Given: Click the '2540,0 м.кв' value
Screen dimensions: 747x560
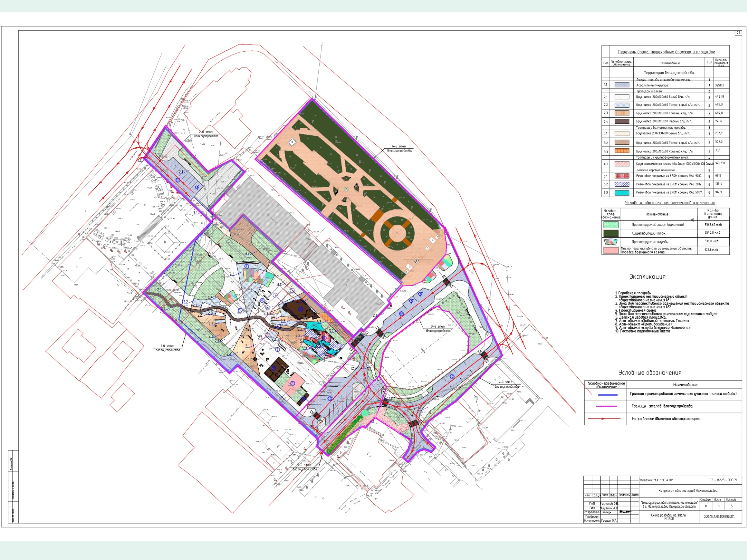Looking at the screenshot, I should pyautogui.click(x=712, y=233).
